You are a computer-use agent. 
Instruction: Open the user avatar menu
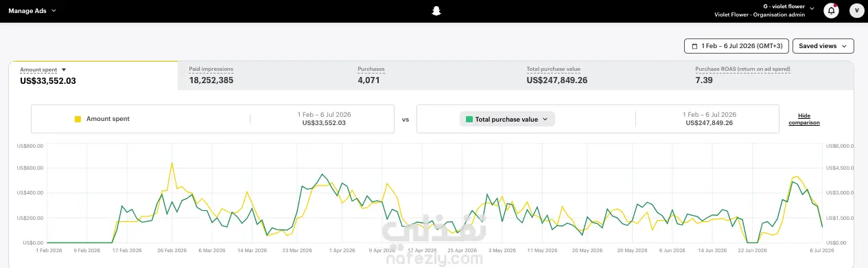(x=856, y=10)
